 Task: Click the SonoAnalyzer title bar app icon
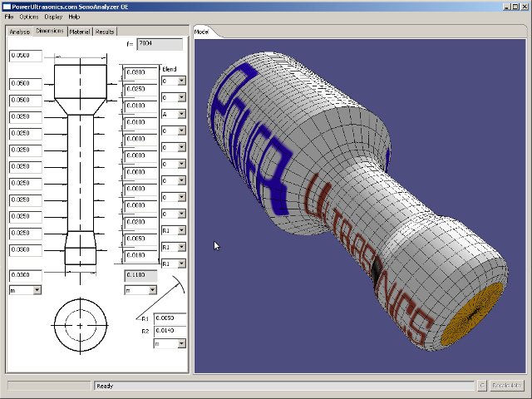click(7, 7)
